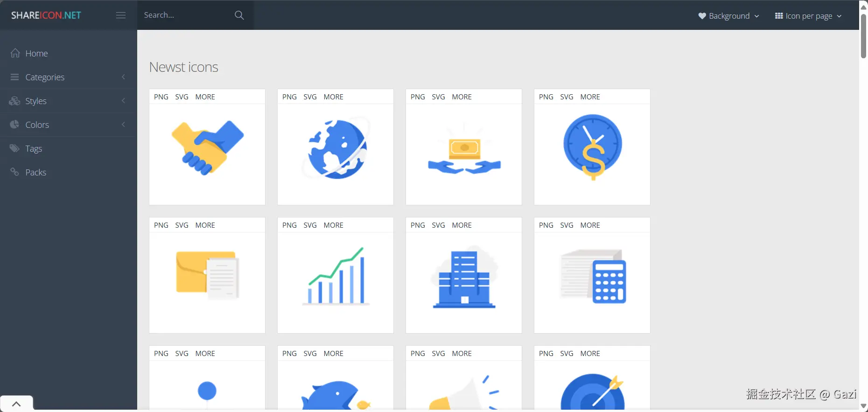868x412 pixels.
Task: Click the Home house icon in sidebar
Action: coord(15,53)
